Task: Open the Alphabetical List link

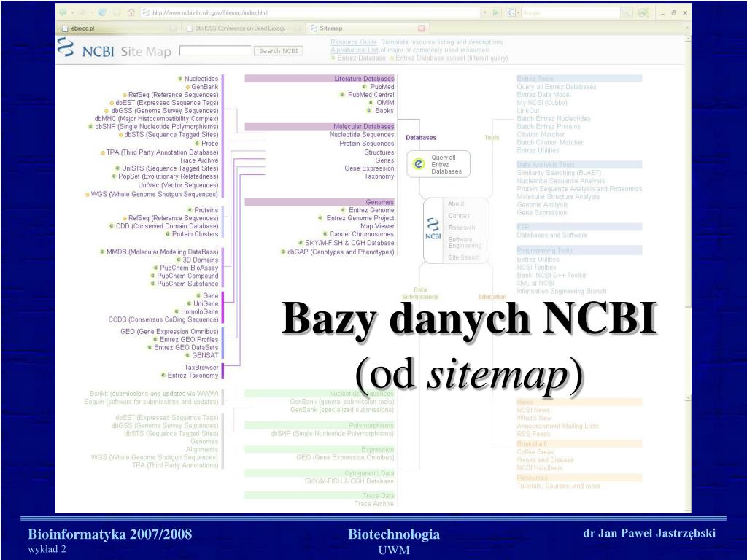Action: click(354, 50)
